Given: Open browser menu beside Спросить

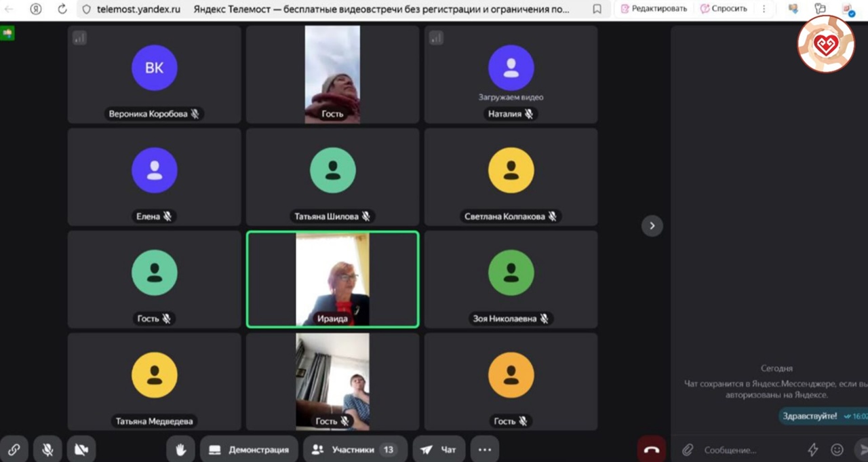Looking at the screenshot, I should 764,9.
